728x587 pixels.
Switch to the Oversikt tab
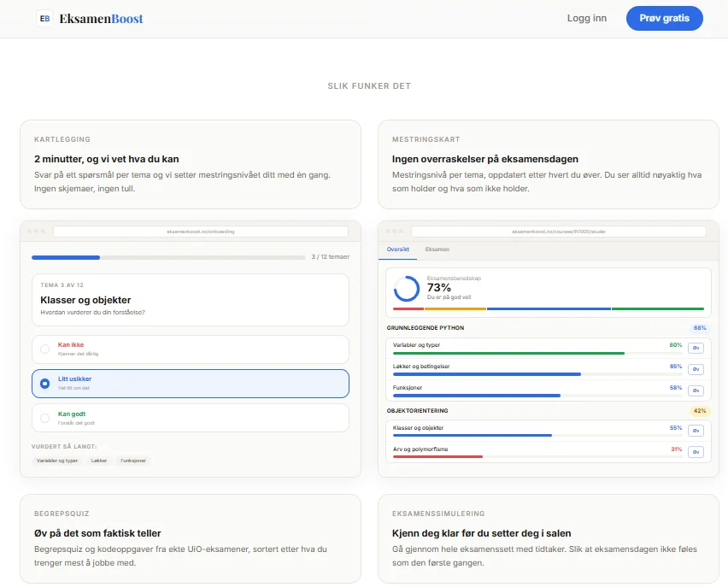coord(398,249)
